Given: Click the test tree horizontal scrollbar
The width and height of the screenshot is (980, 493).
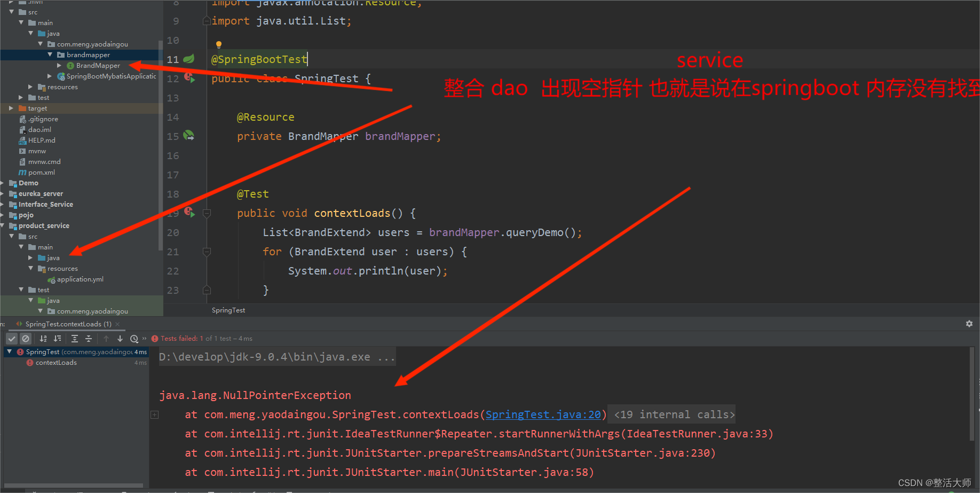Looking at the screenshot, I should click(74, 486).
